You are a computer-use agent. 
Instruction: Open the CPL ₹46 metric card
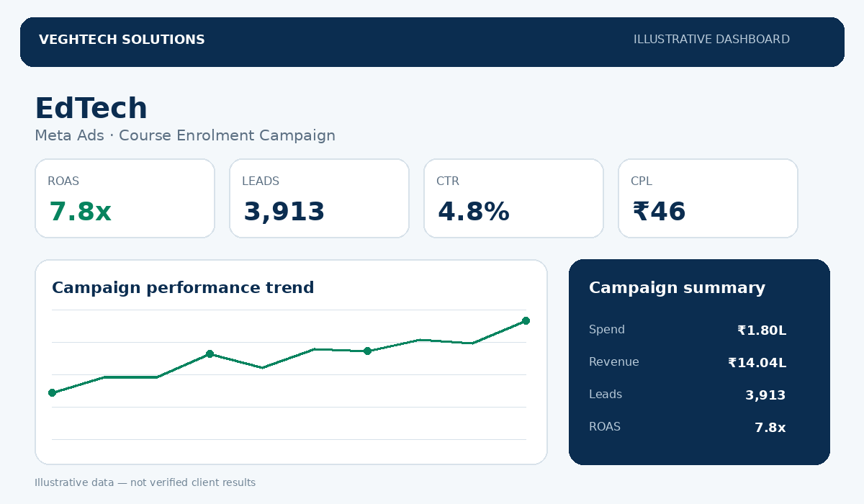tap(708, 198)
